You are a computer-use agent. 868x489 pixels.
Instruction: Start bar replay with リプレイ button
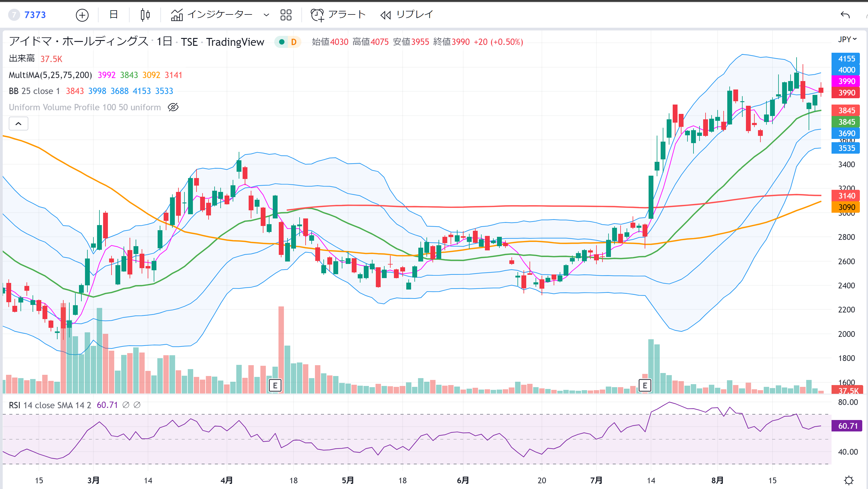point(406,15)
